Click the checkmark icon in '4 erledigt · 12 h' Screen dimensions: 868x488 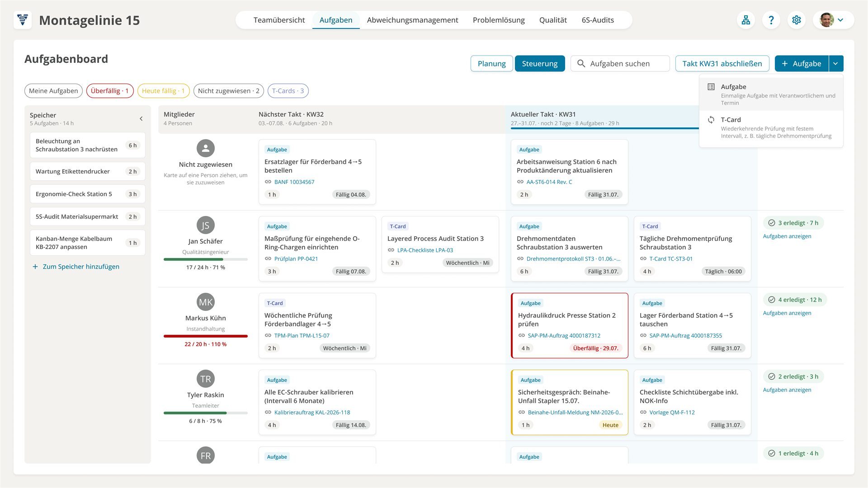pyautogui.click(x=772, y=300)
